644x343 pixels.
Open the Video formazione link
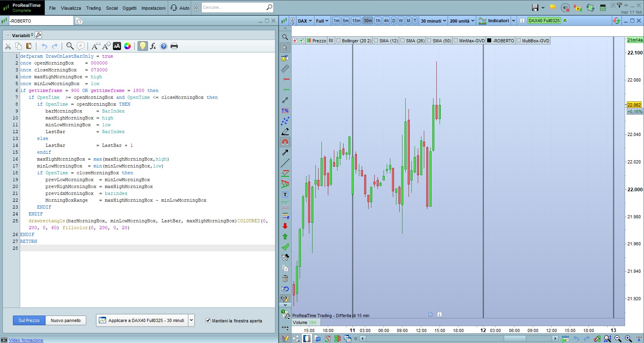[x=26, y=340]
